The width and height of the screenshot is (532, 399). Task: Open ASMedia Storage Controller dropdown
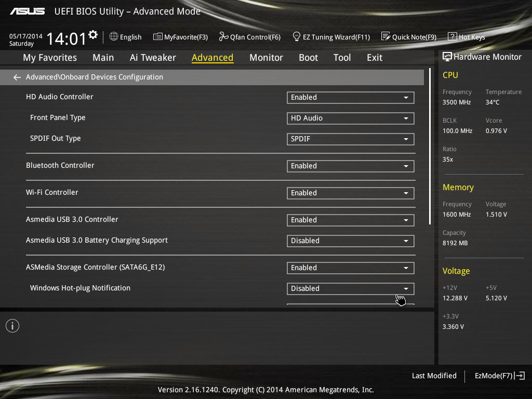[x=351, y=268]
